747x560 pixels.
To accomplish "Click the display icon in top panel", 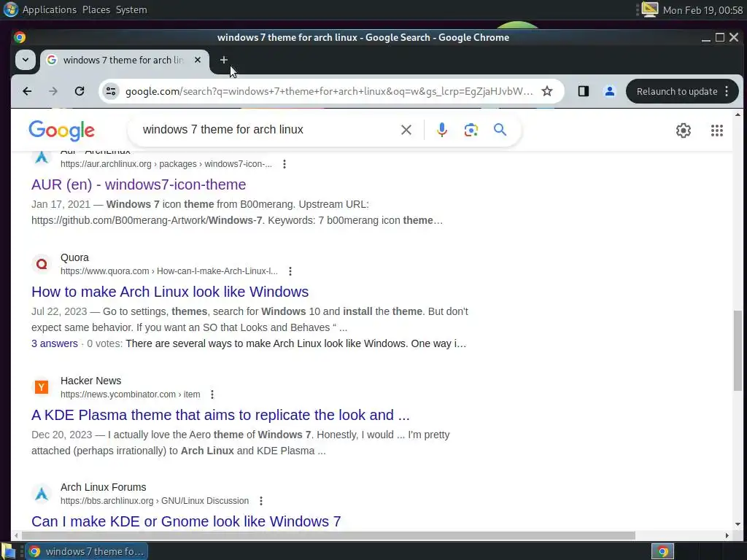I will (649, 9).
